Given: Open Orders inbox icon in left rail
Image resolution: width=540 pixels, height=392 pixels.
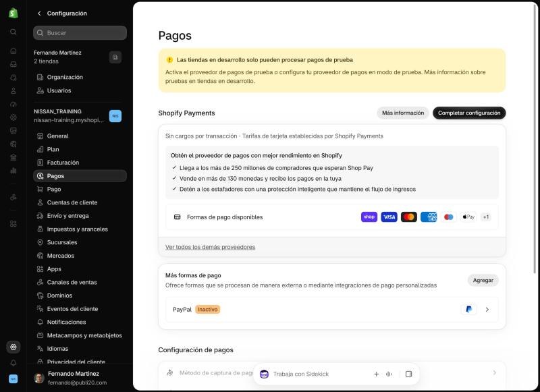Looking at the screenshot, I should pos(13,64).
